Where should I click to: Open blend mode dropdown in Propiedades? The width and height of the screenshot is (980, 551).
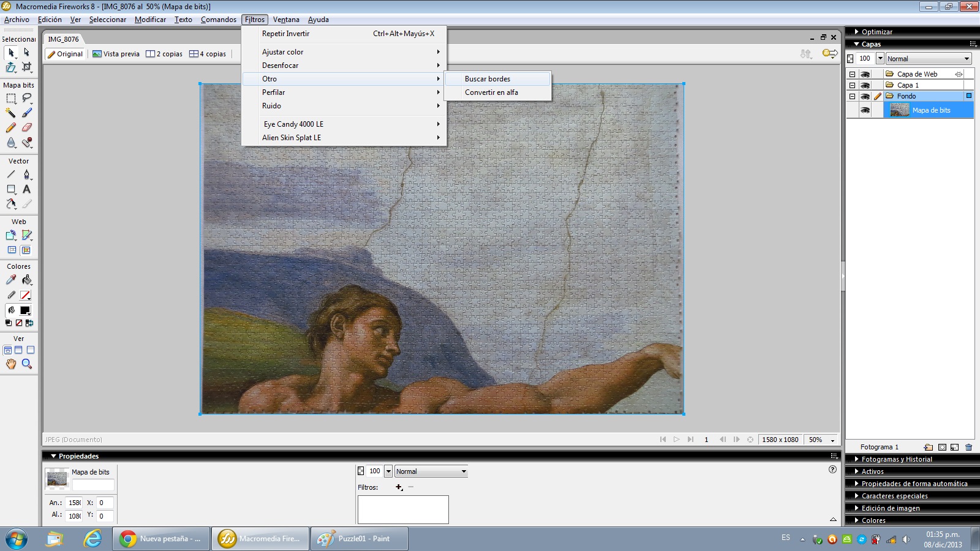point(431,471)
